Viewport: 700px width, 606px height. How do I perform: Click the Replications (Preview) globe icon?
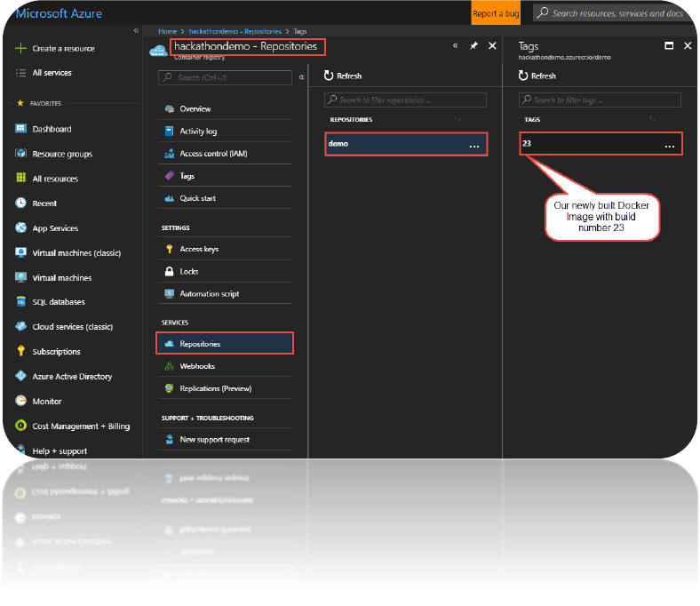click(x=169, y=388)
